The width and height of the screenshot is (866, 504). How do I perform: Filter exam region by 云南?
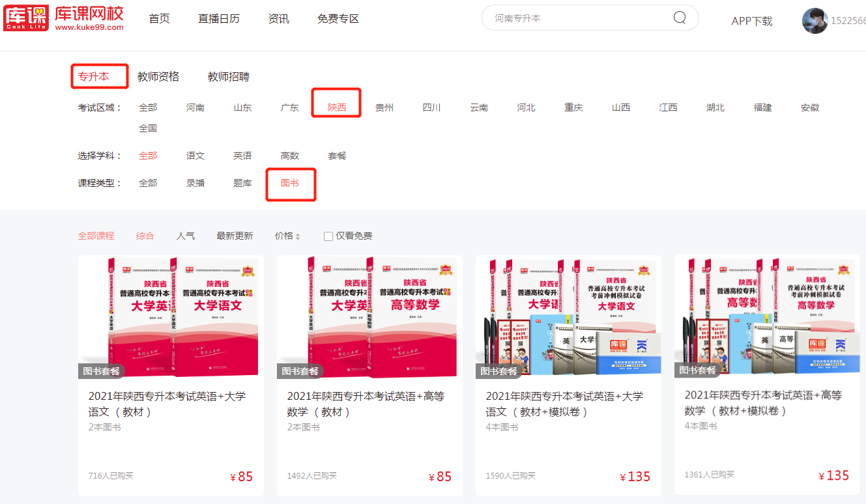tap(479, 107)
